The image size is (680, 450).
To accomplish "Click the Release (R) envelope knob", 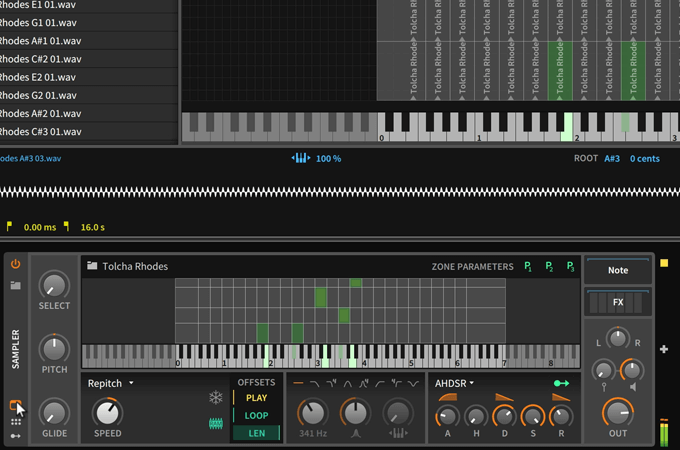I will point(561,417).
